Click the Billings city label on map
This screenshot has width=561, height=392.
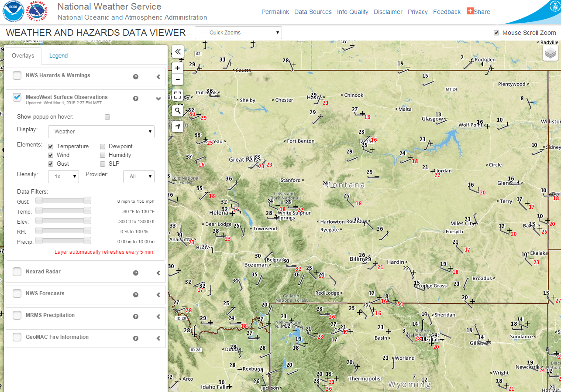pos(358,259)
